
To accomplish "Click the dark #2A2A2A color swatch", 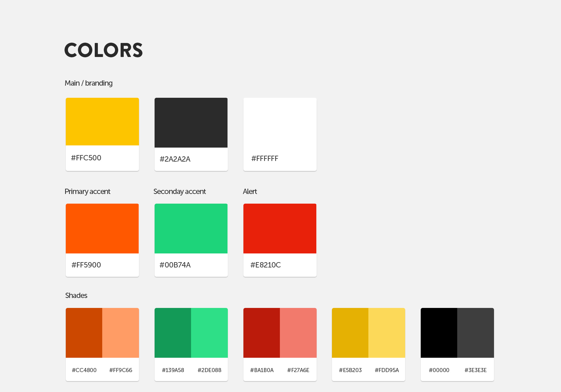I will (x=191, y=123).
